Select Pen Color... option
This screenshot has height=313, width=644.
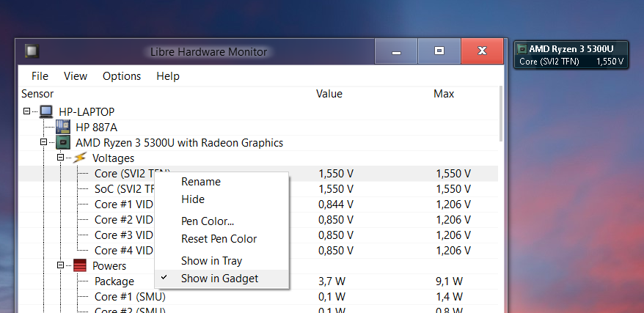(x=222, y=221)
